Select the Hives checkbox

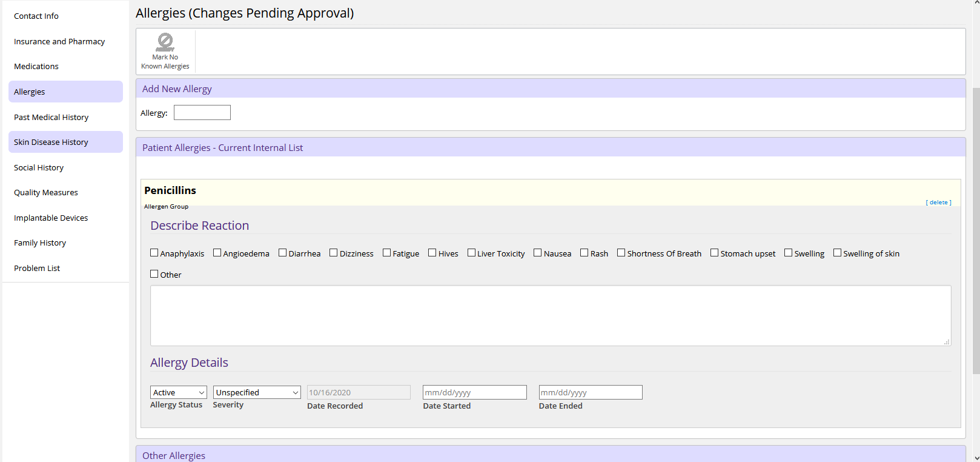(x=432, y=253)
